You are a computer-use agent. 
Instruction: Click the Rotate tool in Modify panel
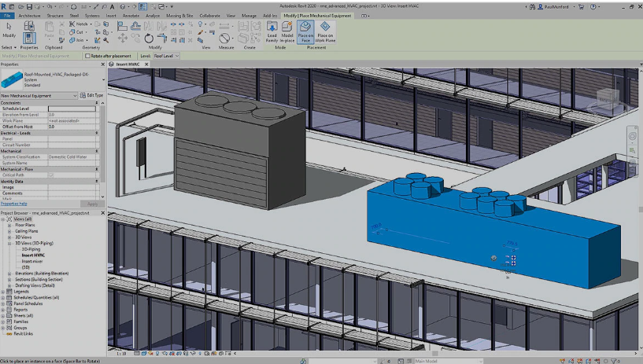150,38
